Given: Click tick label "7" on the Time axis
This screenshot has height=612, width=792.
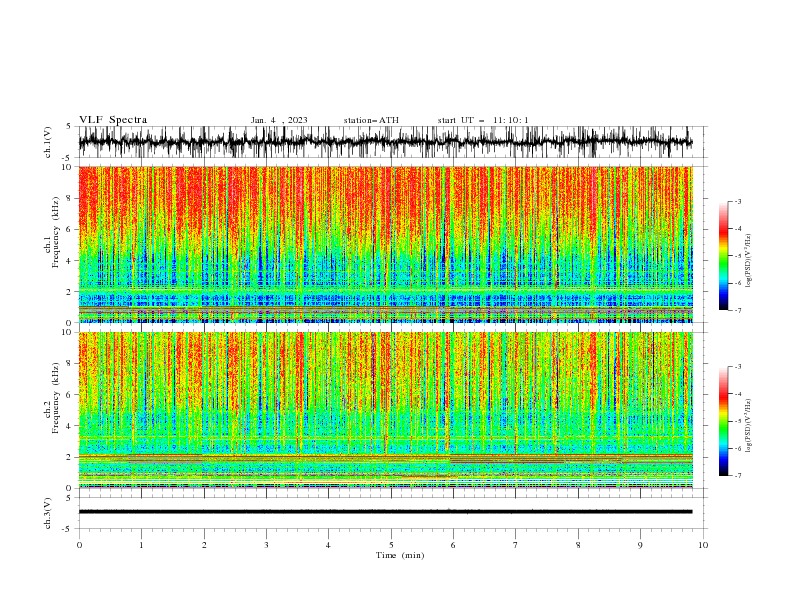Looking at the screenshot, I should 516,545.
